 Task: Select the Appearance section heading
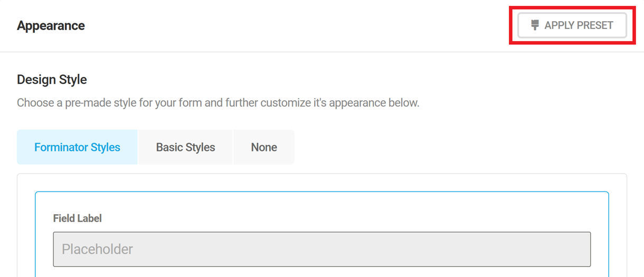[x=51, y=25]
